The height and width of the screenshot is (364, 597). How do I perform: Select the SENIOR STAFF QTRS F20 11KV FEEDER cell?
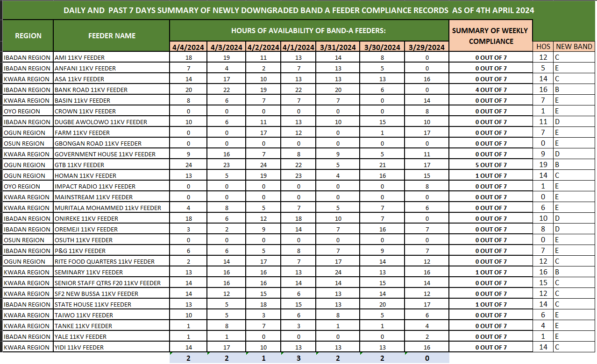(112, 283)
